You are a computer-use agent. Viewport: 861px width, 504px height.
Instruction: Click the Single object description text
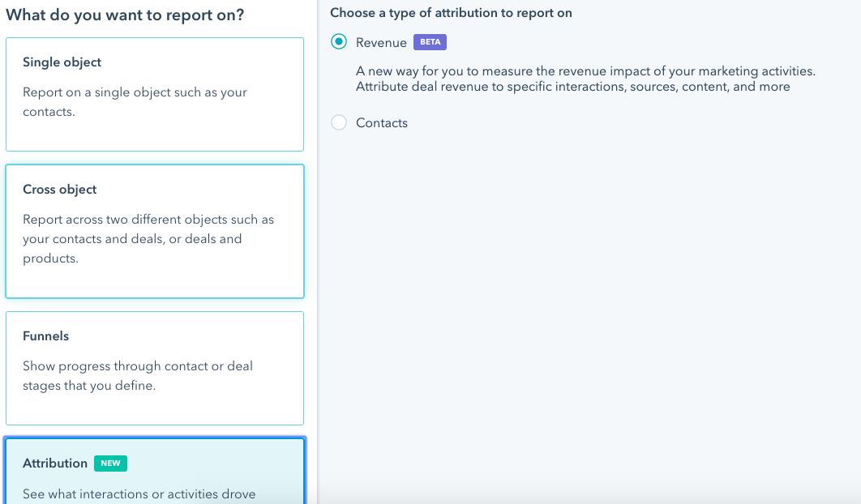pos(135,101)
